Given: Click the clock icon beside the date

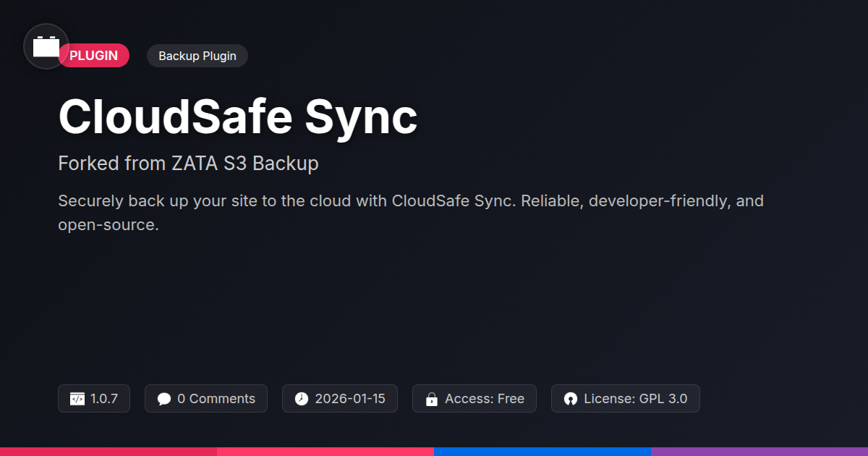Looking at the screenshot, I should tap(302, 399).
